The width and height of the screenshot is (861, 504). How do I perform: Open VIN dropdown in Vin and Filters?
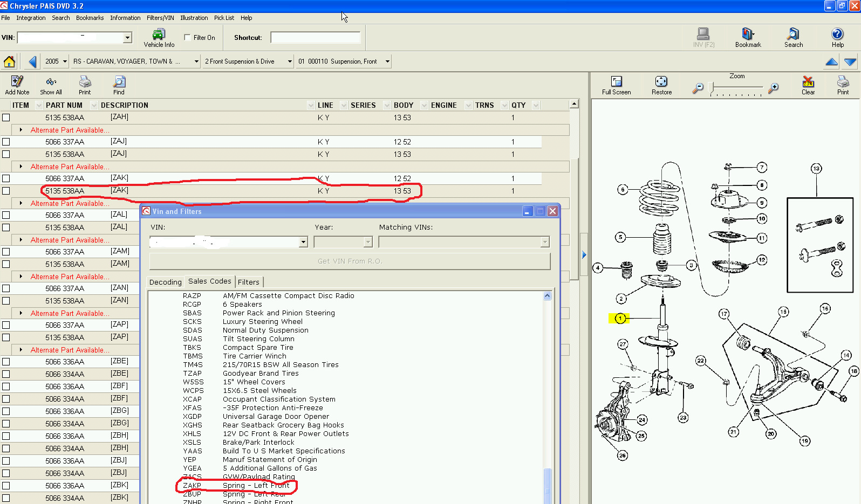[x=303, y=242]
